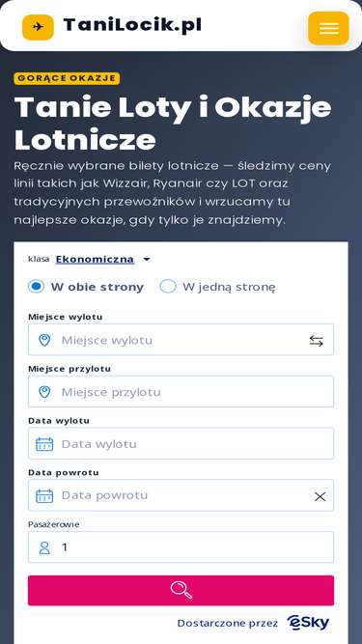Expand the Ekonomiczna class dropdown
The height and width of the screenshot is (644, 362).
coord(95,259)
